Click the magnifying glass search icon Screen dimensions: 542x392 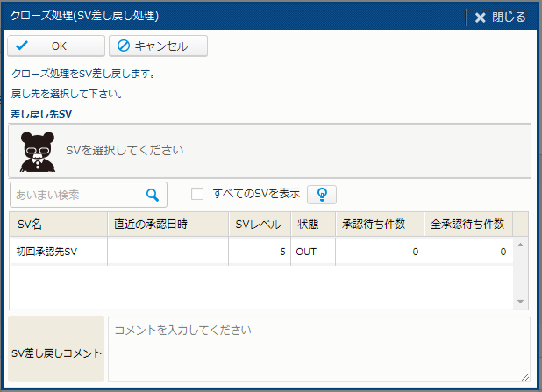[153, 195]
